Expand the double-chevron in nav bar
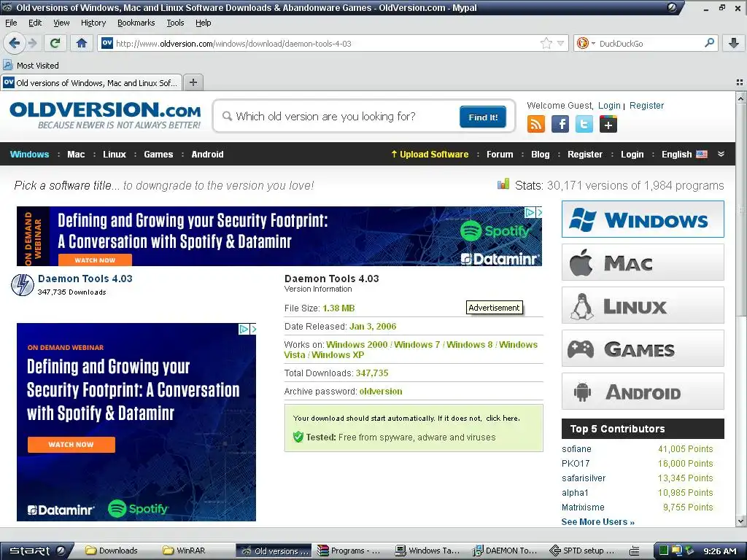This screenshot has width=747, height=560. (x=721, y=154)
